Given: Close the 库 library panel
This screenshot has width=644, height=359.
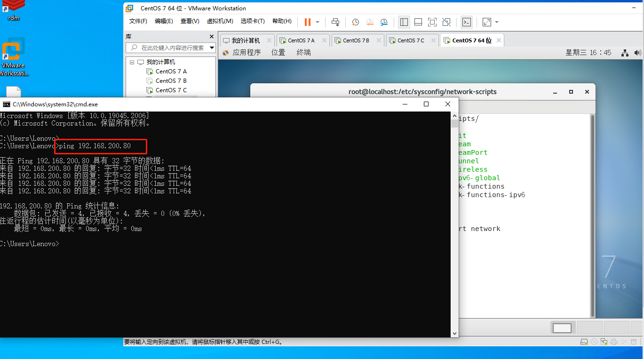Looking at the screenshot, I should 211,36.
